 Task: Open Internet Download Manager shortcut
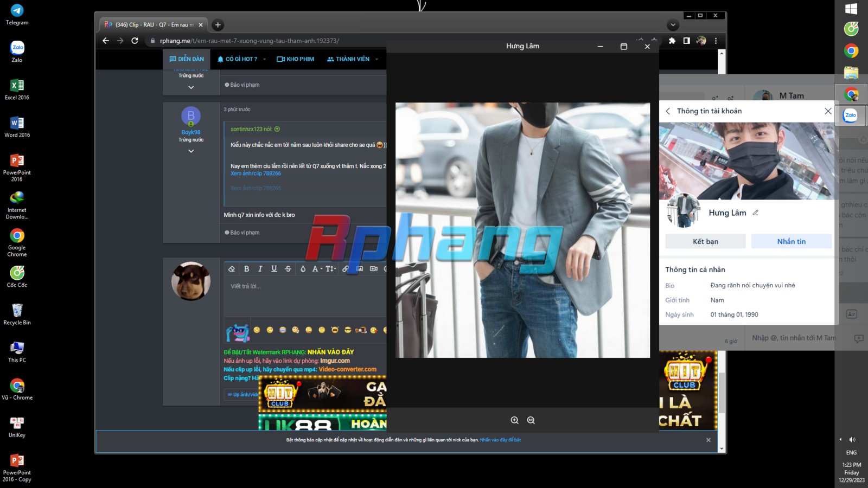(17, 205)
